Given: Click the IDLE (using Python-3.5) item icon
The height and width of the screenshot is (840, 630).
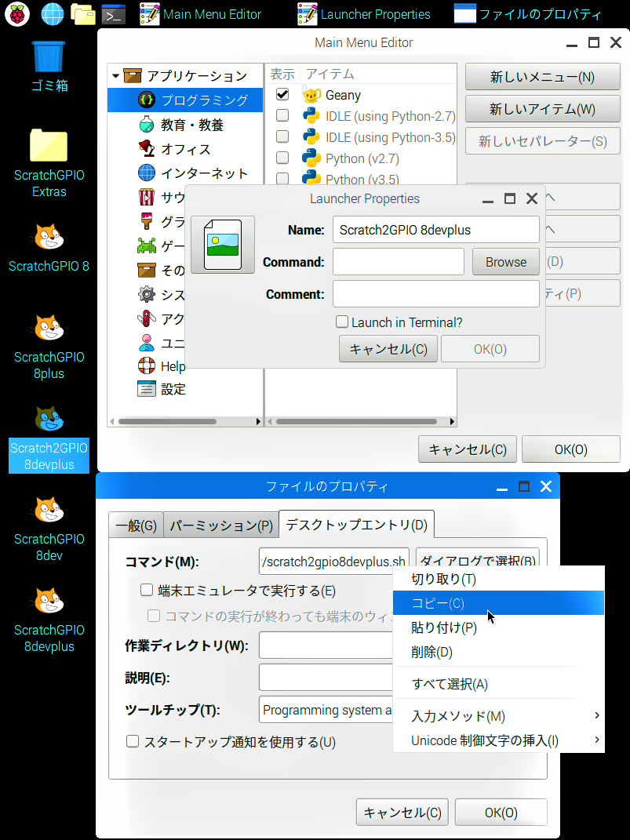Looking at the screenshot, I should pos(311,137).
